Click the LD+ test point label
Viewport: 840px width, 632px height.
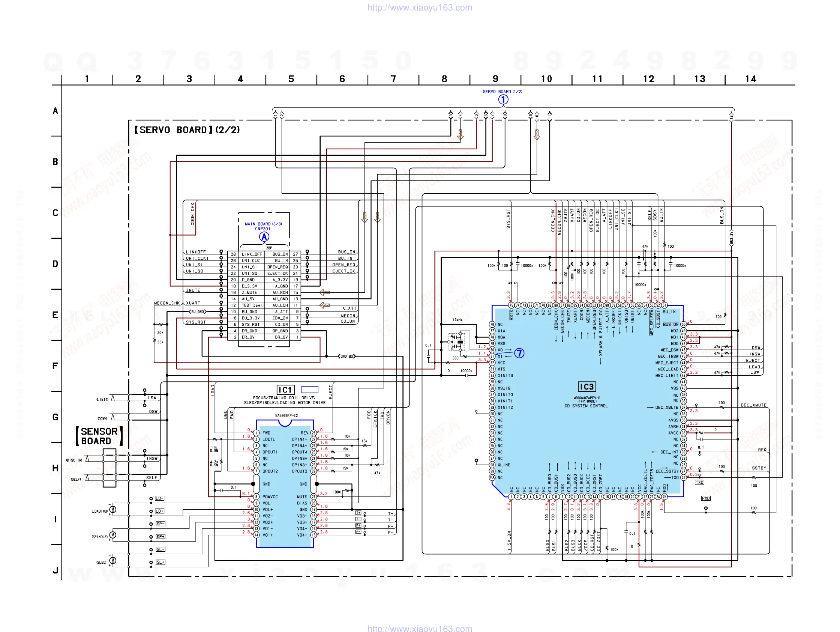(159, 511)
